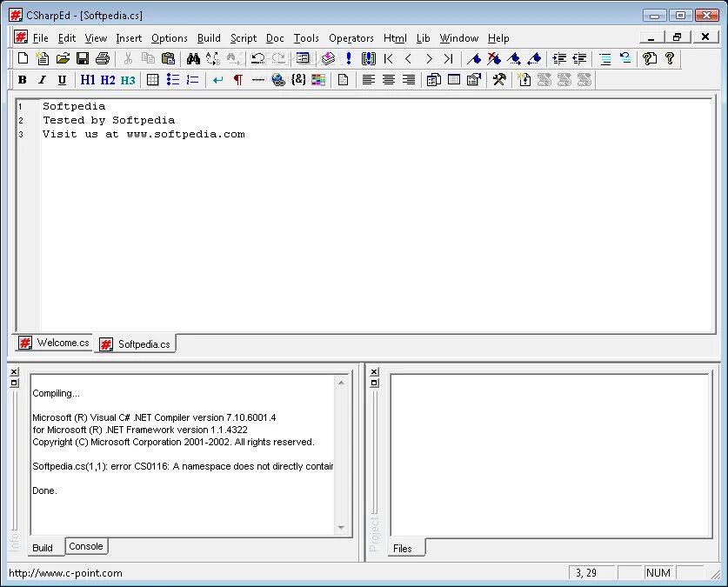728x587 pixels.
Task: Click the up arrow of the build output scrollbar
Action: (x=341, y=383)
